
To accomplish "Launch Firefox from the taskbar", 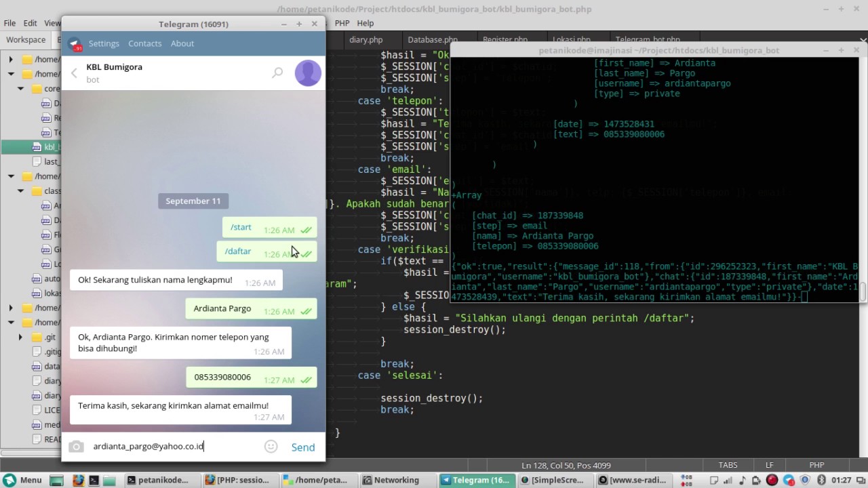I will [x=78, y=480].
